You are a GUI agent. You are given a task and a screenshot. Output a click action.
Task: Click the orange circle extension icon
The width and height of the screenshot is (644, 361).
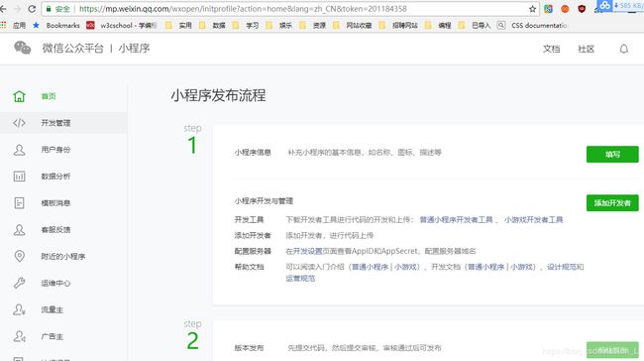(x=565, y=9)
